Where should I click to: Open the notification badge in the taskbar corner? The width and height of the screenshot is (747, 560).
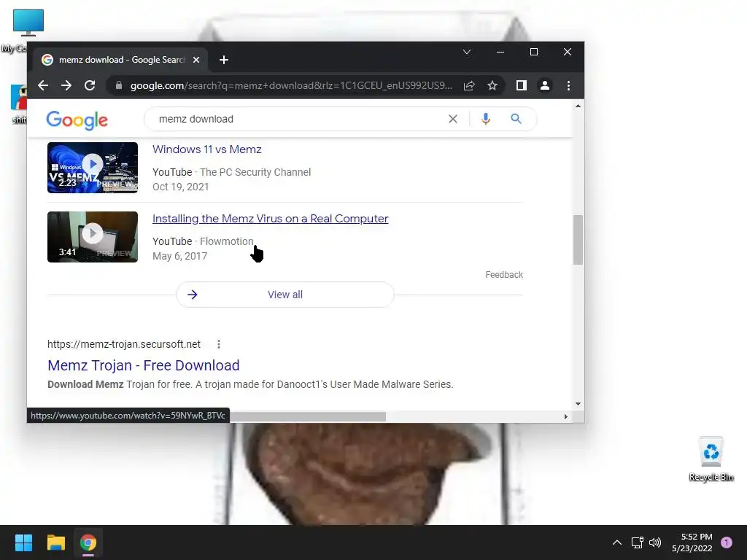tap(727, 542)
